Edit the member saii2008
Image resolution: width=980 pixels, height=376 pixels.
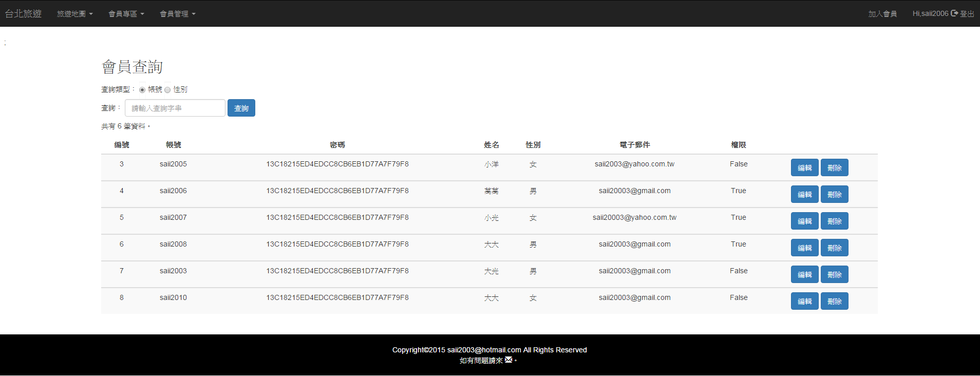804,248
